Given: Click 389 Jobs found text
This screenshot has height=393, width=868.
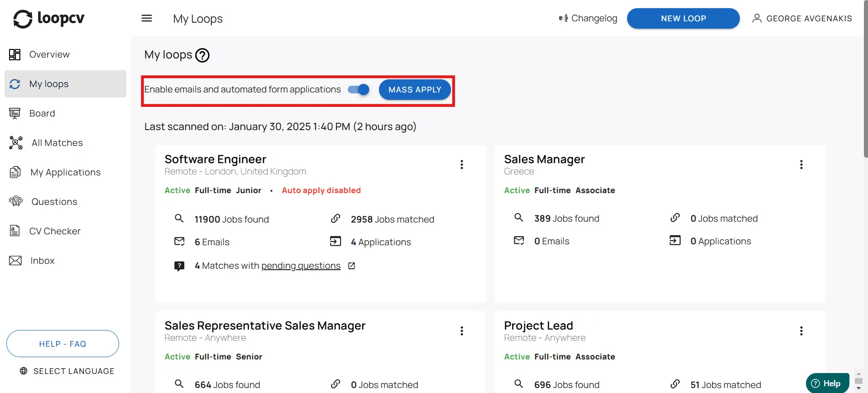Looking at the screenshot, I should (x=566, y=218).
